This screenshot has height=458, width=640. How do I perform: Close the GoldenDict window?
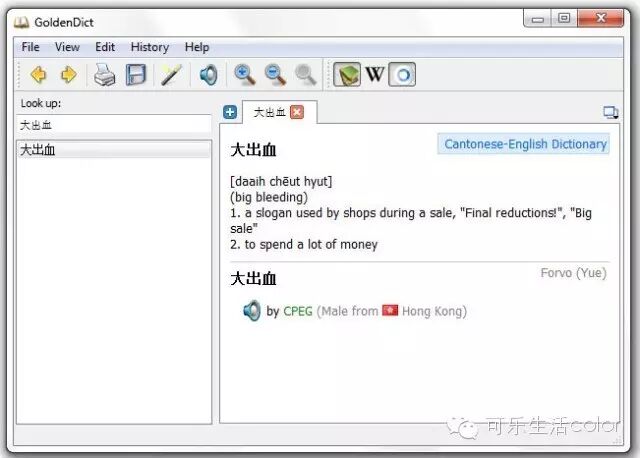coord(601,18)
